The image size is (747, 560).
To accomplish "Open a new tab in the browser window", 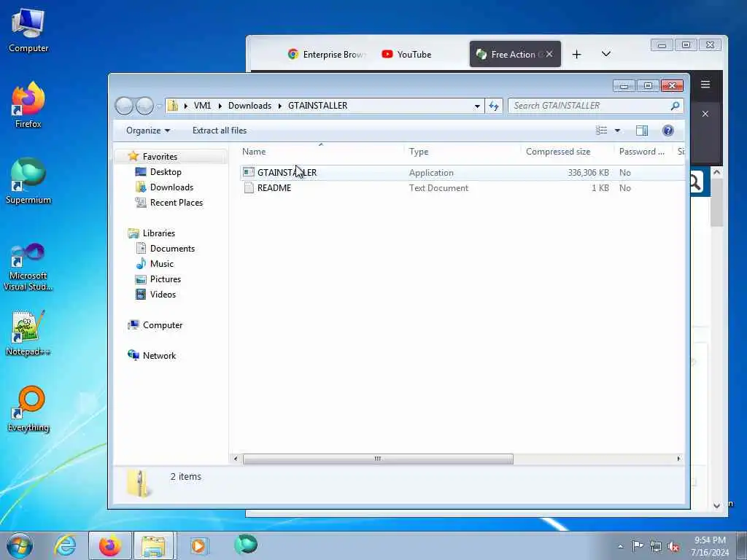I will 576,54.
